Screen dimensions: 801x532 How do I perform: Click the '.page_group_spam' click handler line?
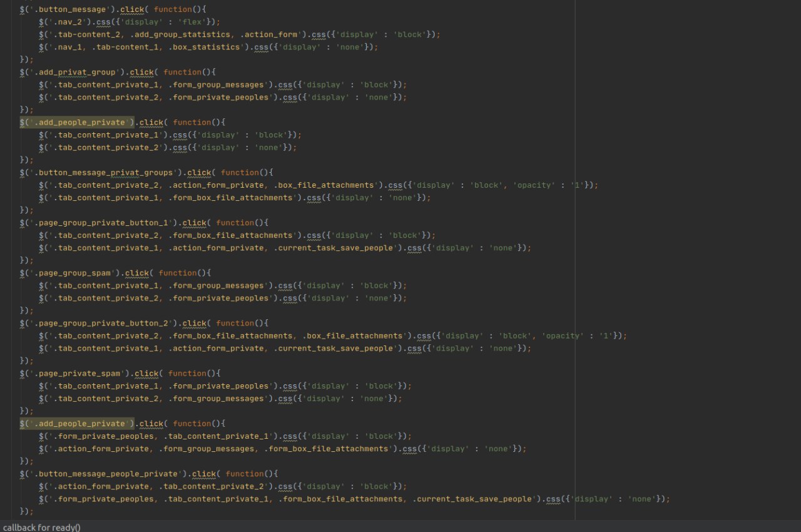tap(115, 273)
